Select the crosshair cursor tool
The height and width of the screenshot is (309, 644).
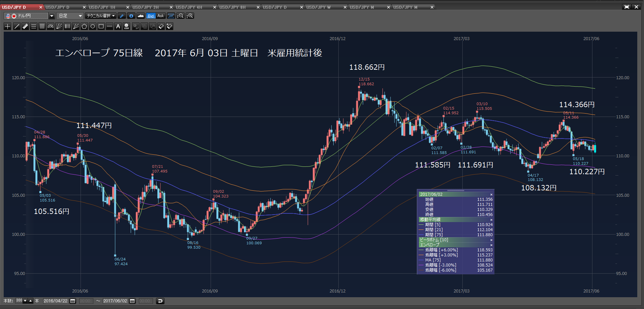pos(8,26)
